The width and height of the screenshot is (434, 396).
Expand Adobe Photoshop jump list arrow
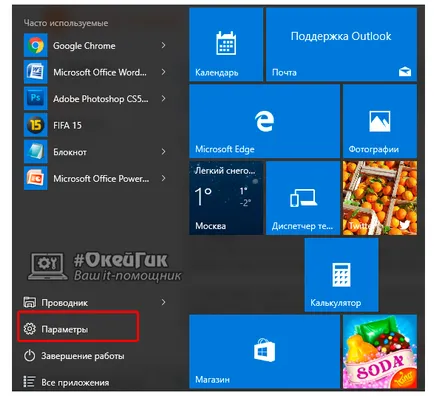point(163,99)
